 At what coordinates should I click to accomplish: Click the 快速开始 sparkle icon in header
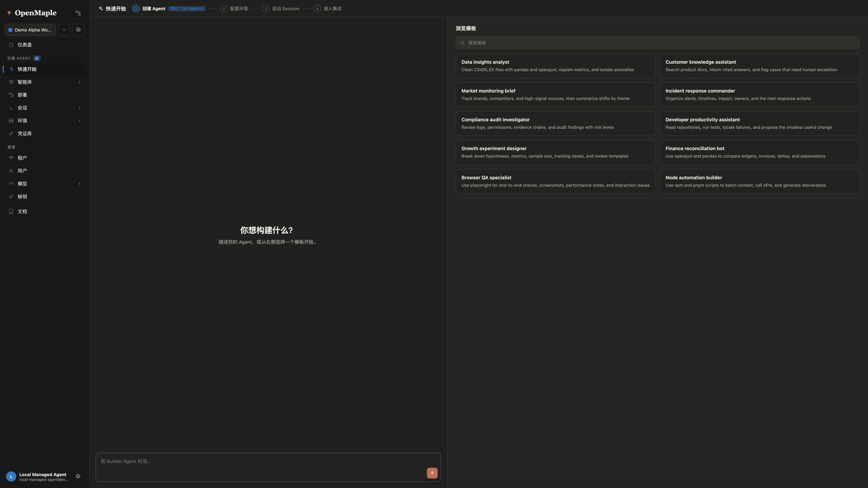[101, 8]
